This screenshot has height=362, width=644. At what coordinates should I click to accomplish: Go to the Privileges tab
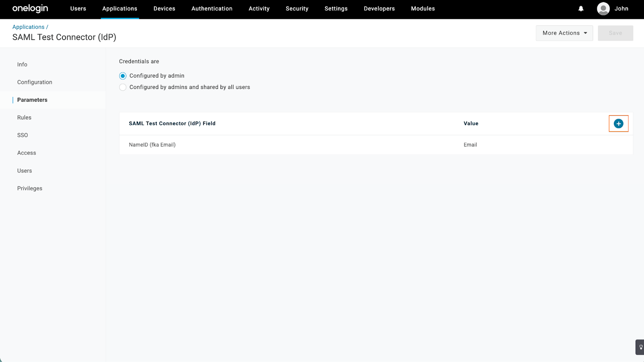coord(30,188)
